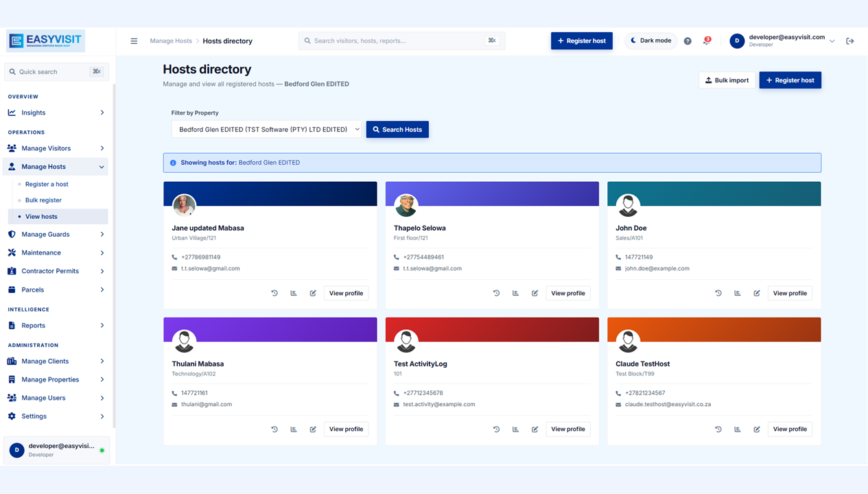The image size is (868, 494).
Task: Expand the Parcels sidebar menu
Action: point(56,290)
